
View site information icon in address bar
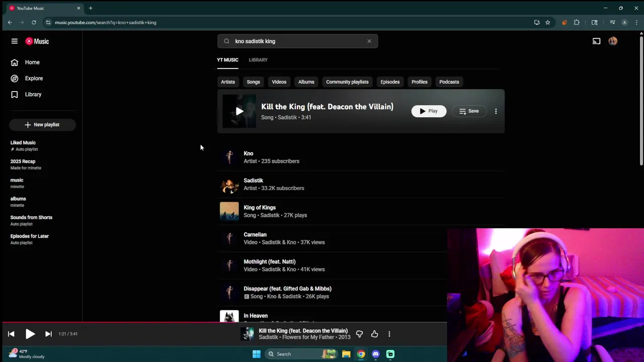[48, 23]
